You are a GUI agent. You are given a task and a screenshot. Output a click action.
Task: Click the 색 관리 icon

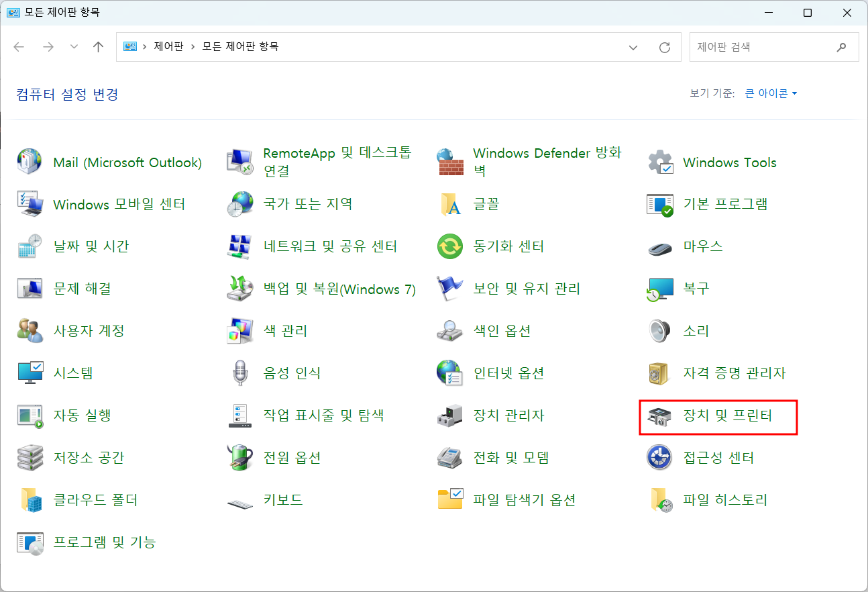click(240, 331)
